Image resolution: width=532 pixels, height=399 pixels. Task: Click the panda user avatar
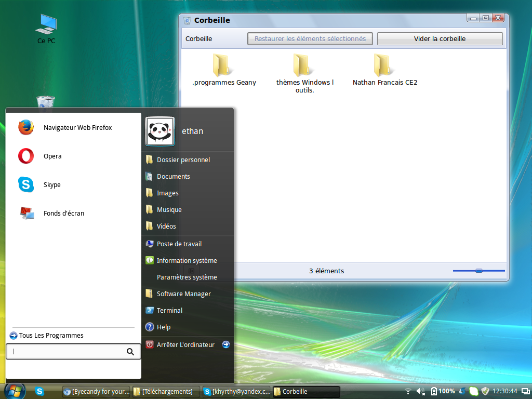160,131
